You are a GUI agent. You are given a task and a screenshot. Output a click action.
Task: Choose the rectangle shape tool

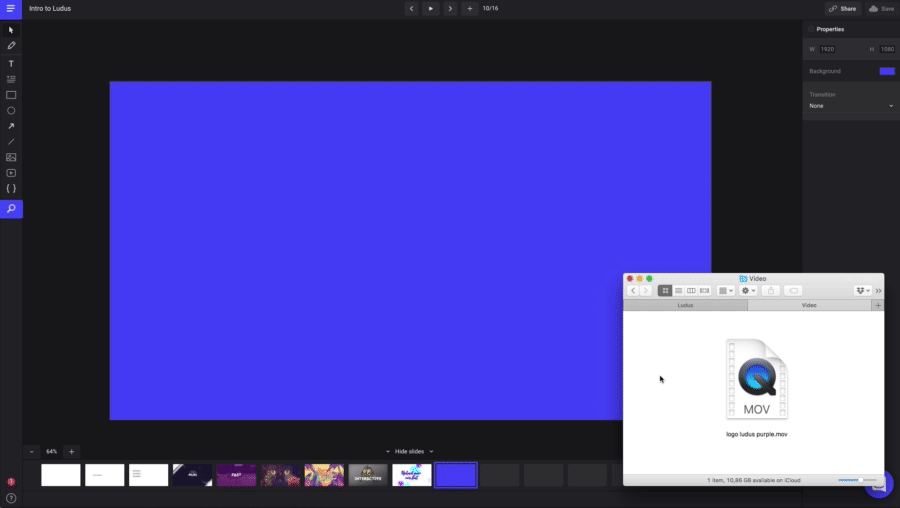(x=11, y=95)
